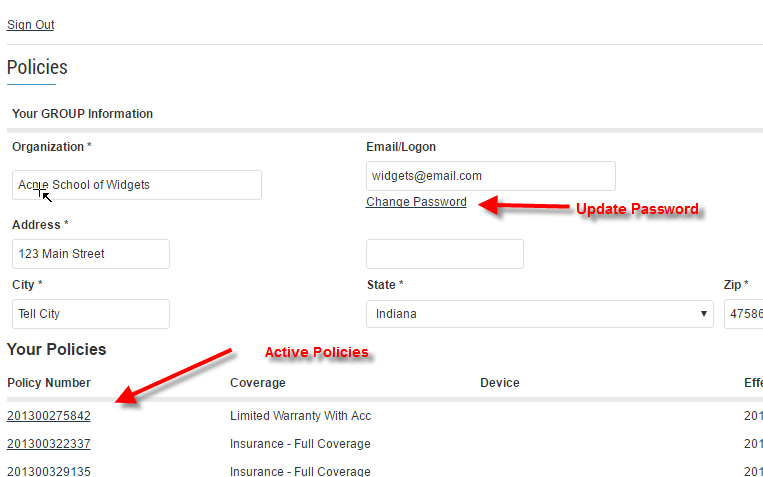Click the City field containing Tell City
The image size is (763, 477).
pyautogui.click(x=91, y=314)
